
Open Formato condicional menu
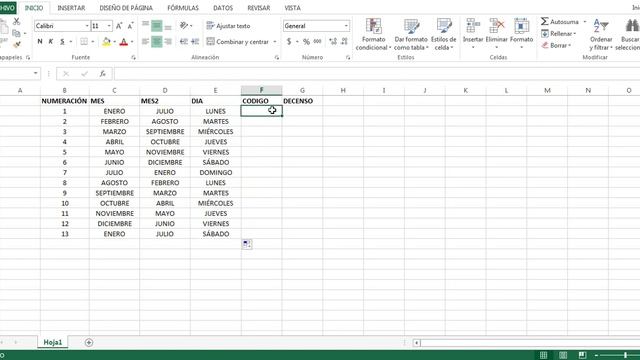coord(373,34)
